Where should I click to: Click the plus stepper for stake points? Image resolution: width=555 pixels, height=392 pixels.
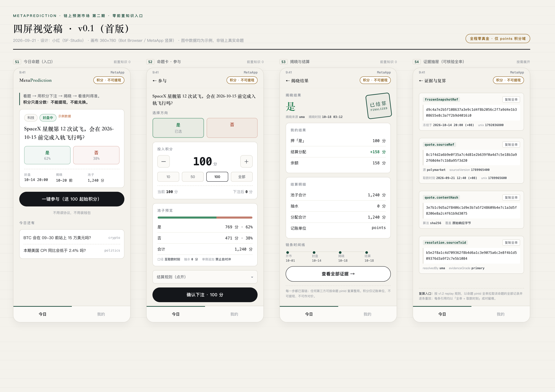(246, 161)
